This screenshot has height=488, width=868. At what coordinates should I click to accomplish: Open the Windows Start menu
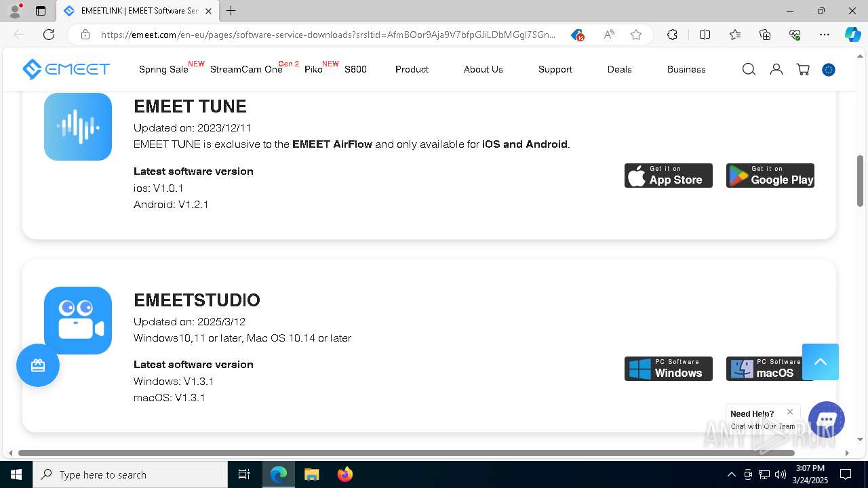[x=16, y=474]
